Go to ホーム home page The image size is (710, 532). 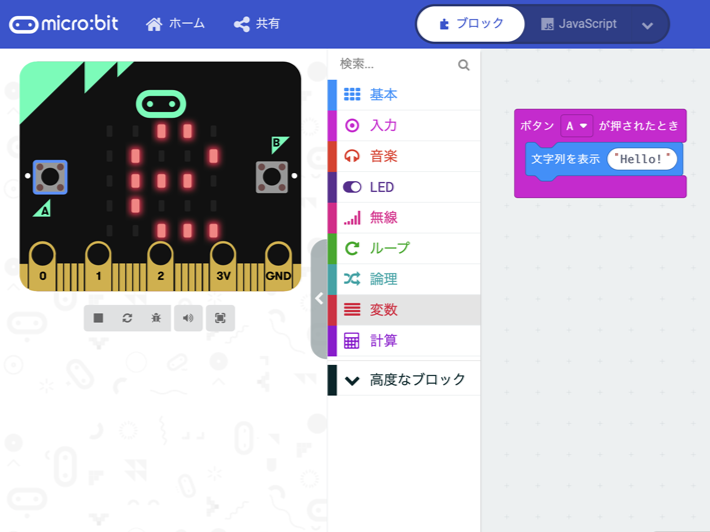175,24
